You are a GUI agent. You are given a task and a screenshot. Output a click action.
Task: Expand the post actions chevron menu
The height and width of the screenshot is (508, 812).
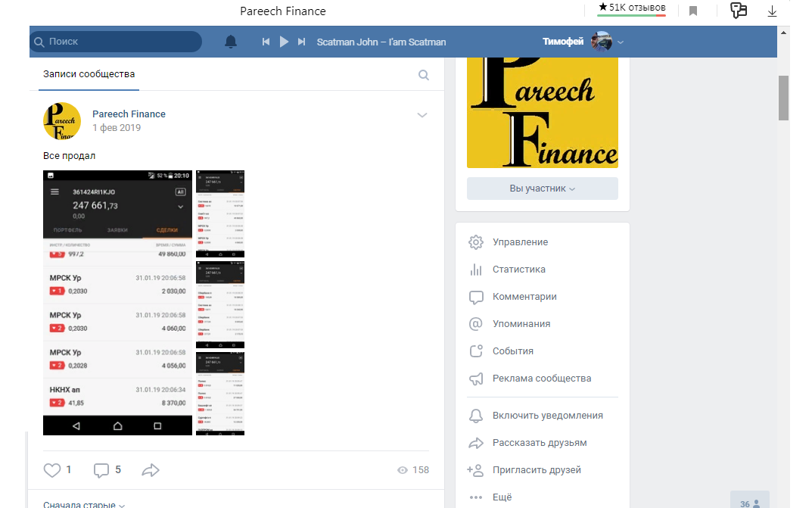[x=422, y=115]
